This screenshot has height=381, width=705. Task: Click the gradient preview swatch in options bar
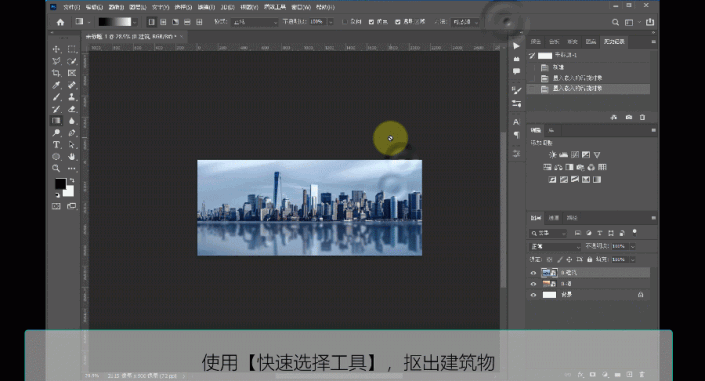pyautogui.click(x=115, y=22)
